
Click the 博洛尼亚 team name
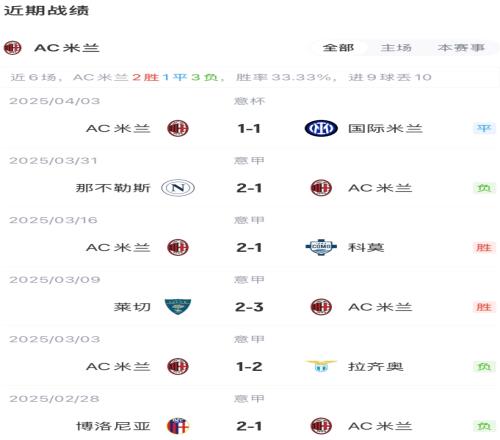click(x=113, y=426)
